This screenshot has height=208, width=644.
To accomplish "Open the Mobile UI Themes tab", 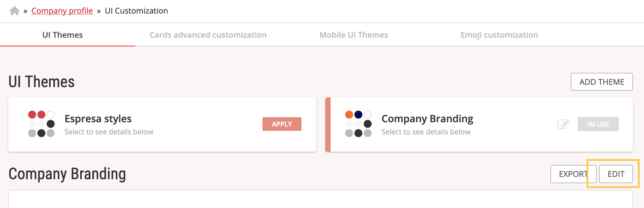I will pyautogui.click(x=354, y=35).
